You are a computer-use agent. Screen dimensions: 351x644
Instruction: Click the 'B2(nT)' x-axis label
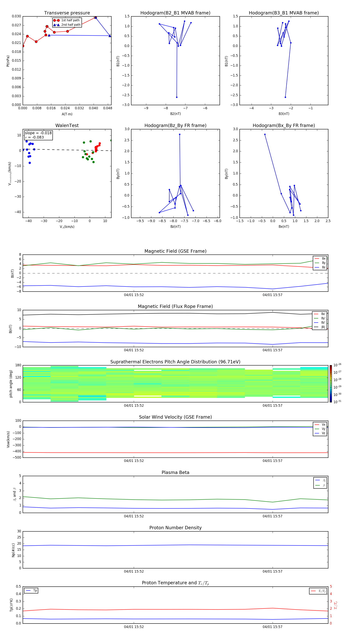(175, 114)
